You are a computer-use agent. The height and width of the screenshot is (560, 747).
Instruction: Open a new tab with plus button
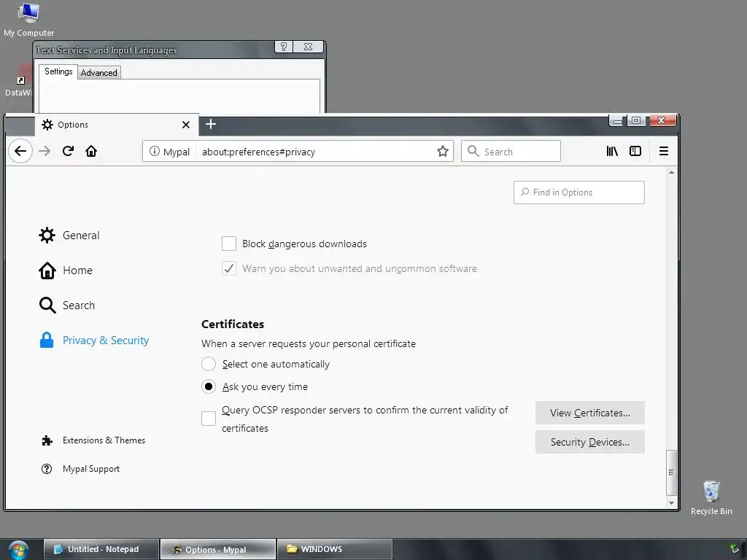pos(211,124)
